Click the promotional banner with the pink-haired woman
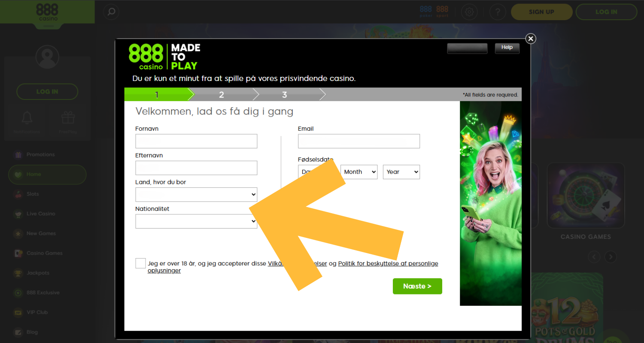 491,203
